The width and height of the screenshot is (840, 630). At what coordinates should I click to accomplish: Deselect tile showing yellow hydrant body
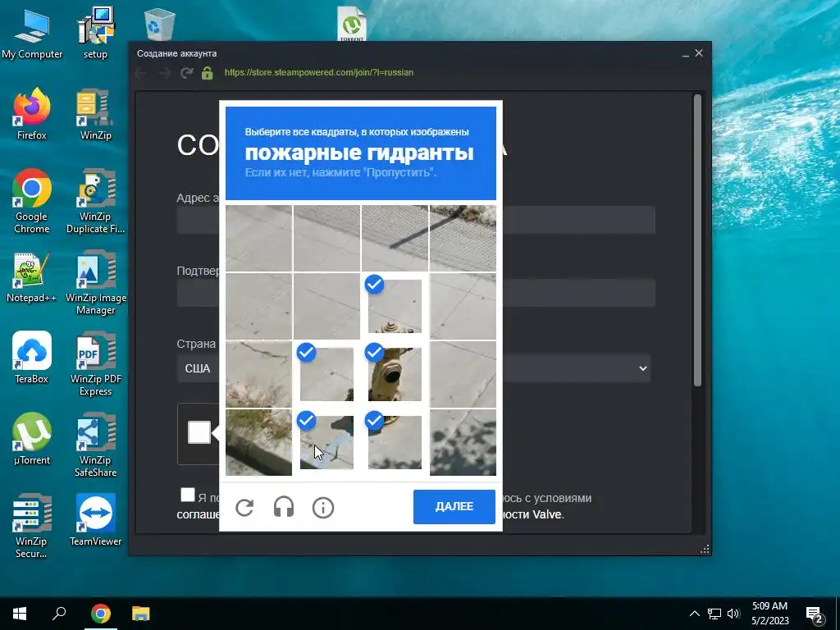(395, 374)
